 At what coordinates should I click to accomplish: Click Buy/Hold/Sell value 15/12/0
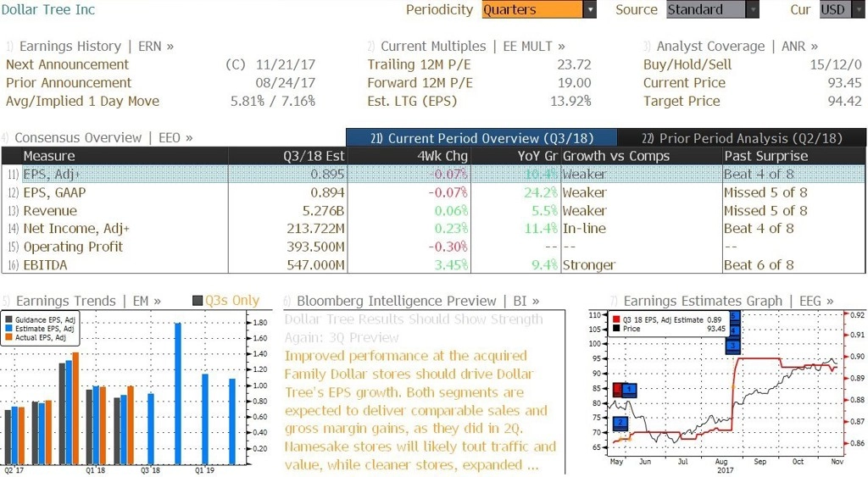836,64
